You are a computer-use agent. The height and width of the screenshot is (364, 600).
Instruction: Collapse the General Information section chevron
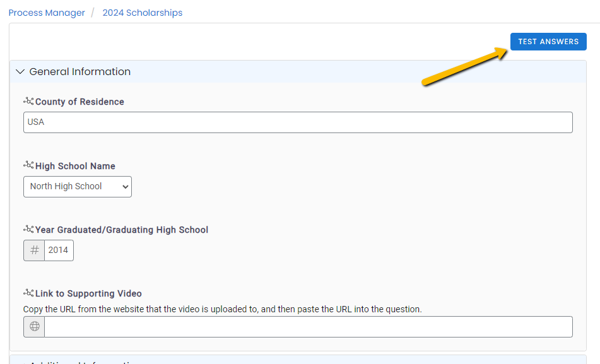click(x=20, y=72)
